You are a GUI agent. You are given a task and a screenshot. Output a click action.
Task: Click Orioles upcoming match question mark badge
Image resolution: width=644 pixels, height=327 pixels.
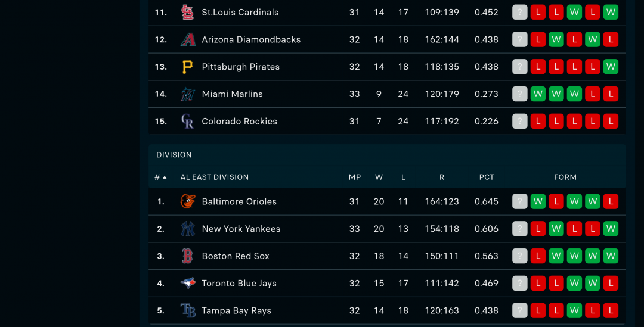(x=519, y=201)
